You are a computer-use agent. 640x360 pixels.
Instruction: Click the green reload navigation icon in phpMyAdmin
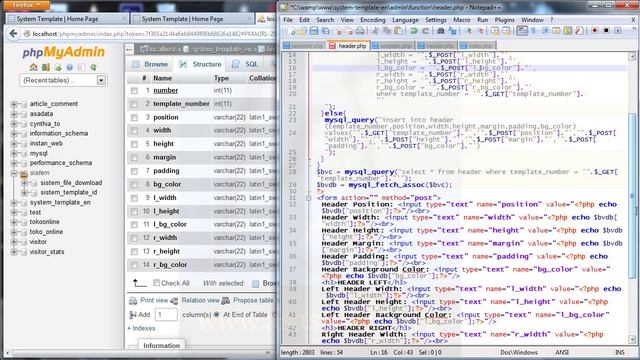[93, 67]
